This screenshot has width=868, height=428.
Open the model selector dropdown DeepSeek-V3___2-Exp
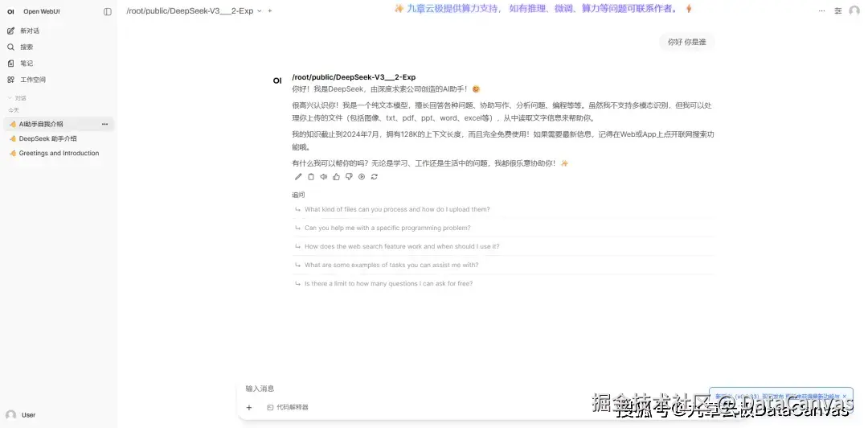pyautogui.click(x=194, y=10)
